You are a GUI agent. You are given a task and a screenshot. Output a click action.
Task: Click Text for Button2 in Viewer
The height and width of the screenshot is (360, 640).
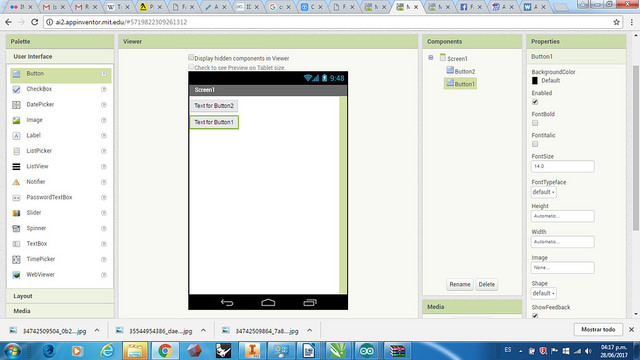point(214,106)
